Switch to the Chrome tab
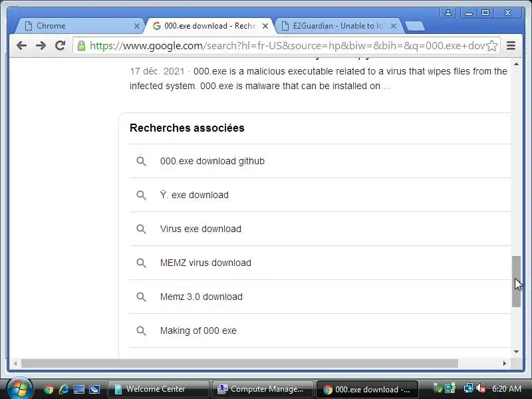The height and width of the screenshot is (399, 532). (80, 26)
